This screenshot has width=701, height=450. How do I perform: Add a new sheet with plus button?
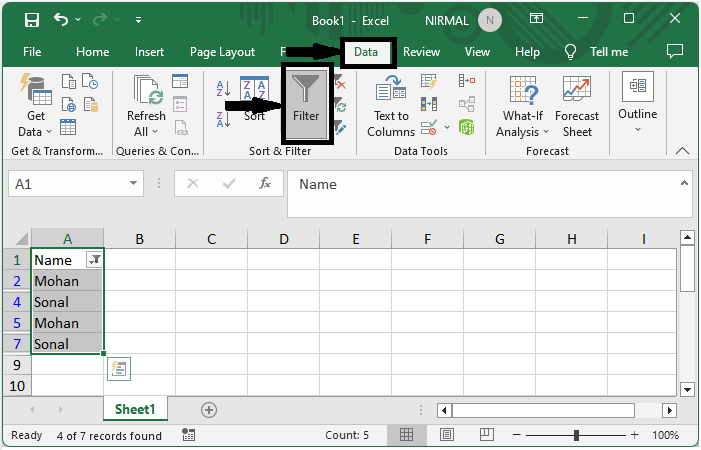tap(209, 410)
